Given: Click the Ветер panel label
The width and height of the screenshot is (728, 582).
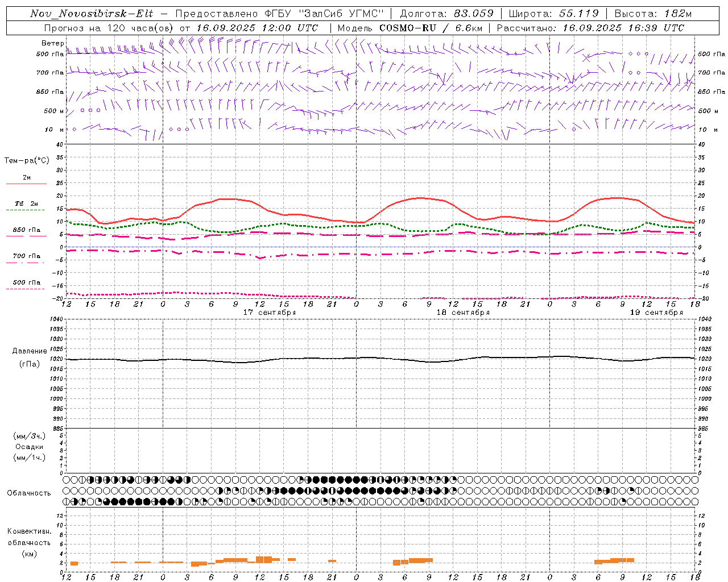Looking at the screenshot, I should [x=52, y=43].
